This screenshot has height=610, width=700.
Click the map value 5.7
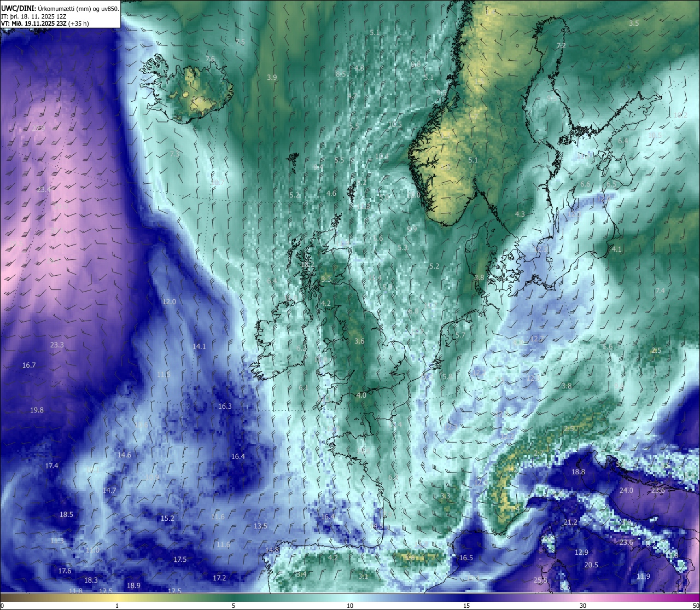tap(460, 336)
